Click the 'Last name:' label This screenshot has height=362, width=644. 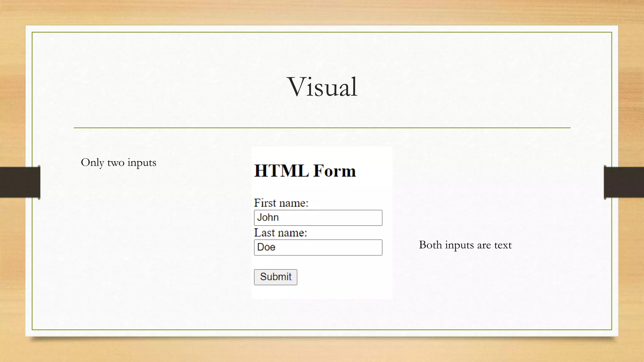click(280, 233)
